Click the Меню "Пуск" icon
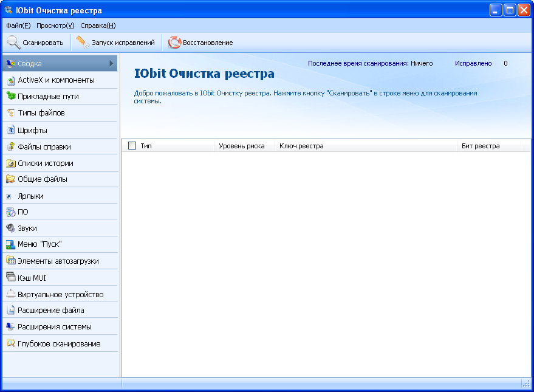Image resolution: width=534 pixels, height=392 pixels. pyautogui.click(x=11, y=244)
